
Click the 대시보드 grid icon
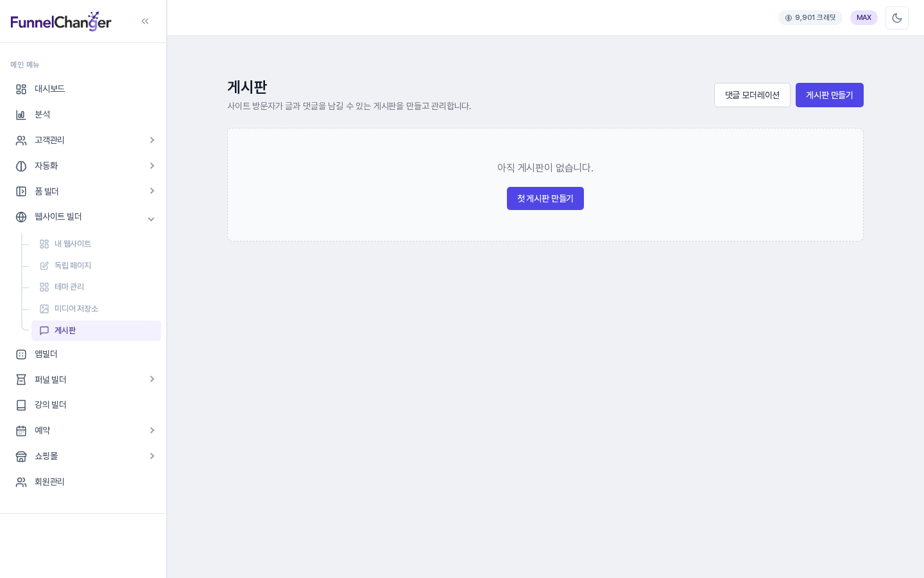(x=21, y=89)
